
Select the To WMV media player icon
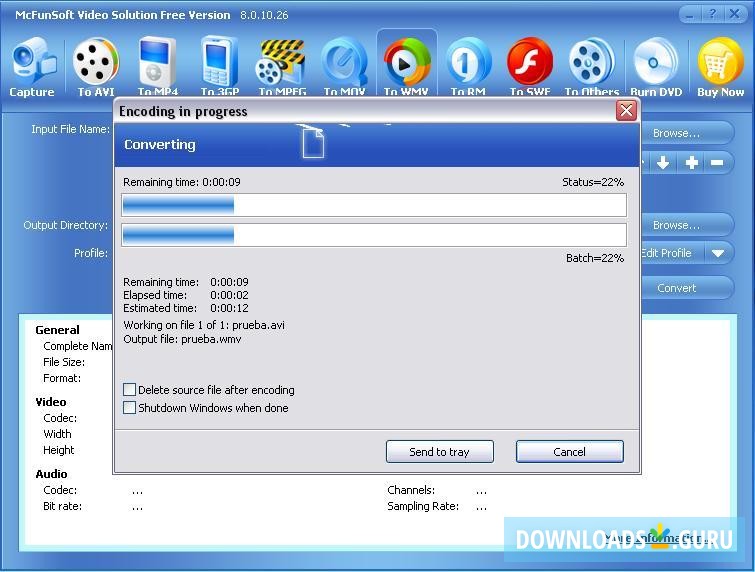[x=406, y=61]
